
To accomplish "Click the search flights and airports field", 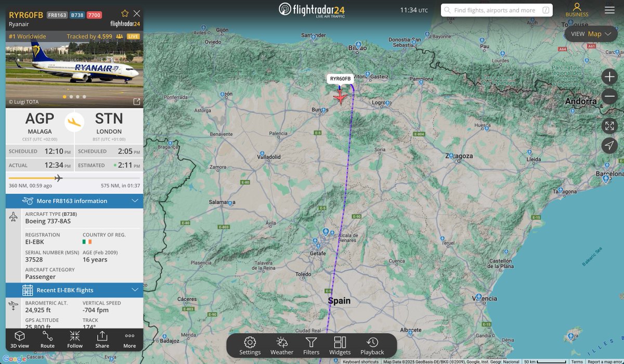I will pos(497,10).
